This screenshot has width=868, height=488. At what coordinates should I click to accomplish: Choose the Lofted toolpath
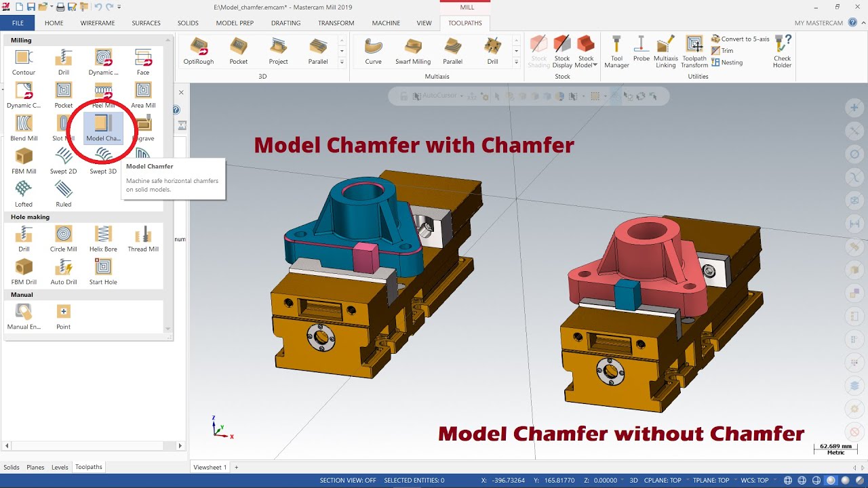24,194
